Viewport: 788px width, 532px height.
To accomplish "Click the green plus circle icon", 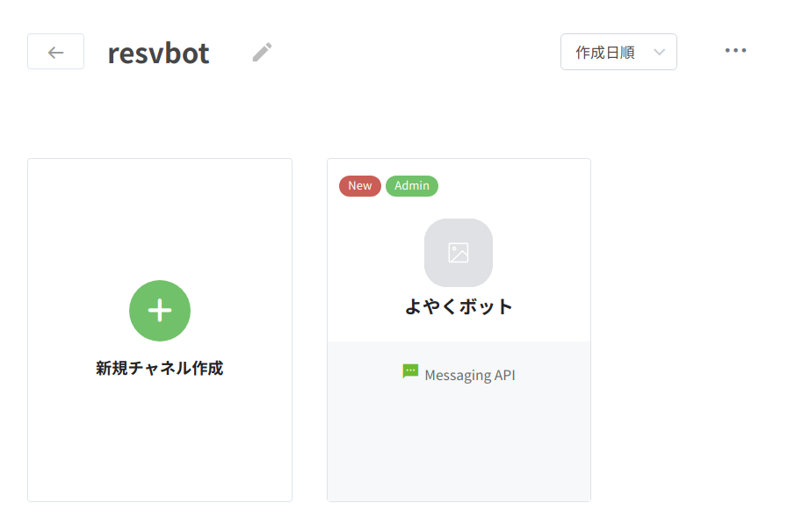I will (160, 310).
